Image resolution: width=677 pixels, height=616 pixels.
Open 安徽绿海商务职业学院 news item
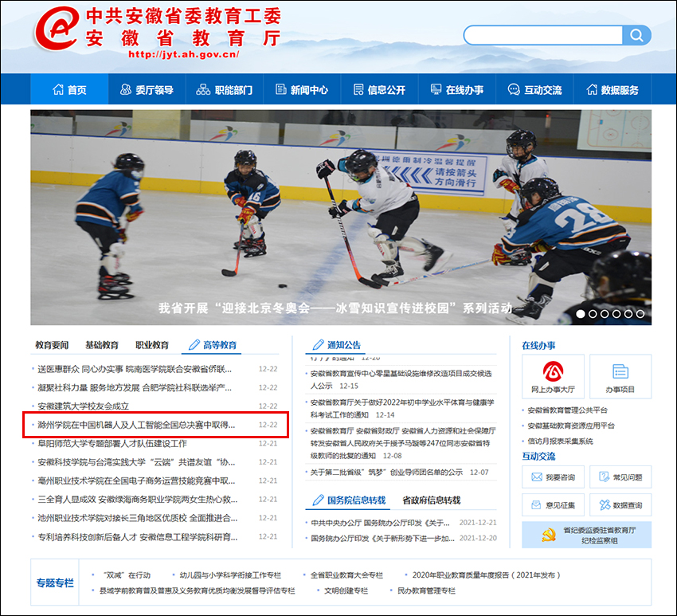pyautogui.click(x=137, y=500)
